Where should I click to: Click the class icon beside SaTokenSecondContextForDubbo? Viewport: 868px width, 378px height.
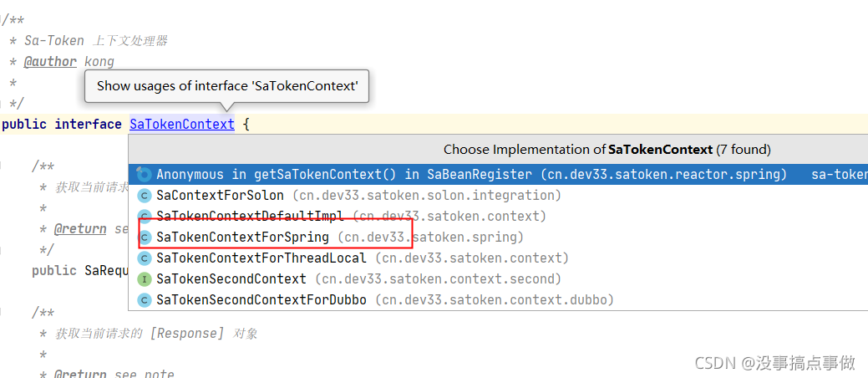144,300
